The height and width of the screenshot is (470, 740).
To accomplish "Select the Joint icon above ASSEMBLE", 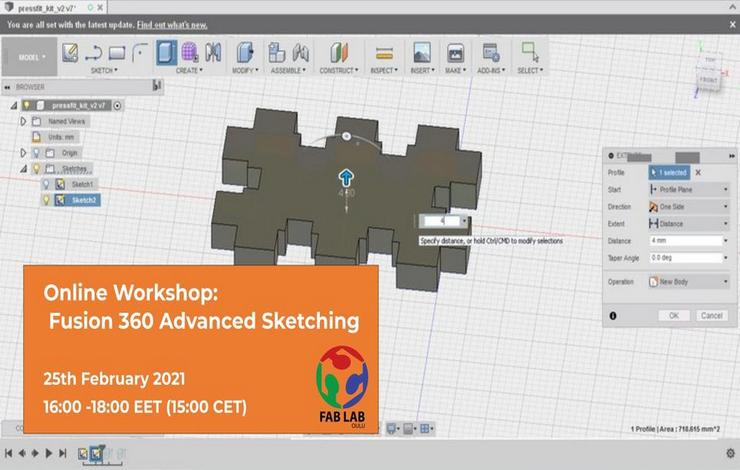I will (300, 53).
